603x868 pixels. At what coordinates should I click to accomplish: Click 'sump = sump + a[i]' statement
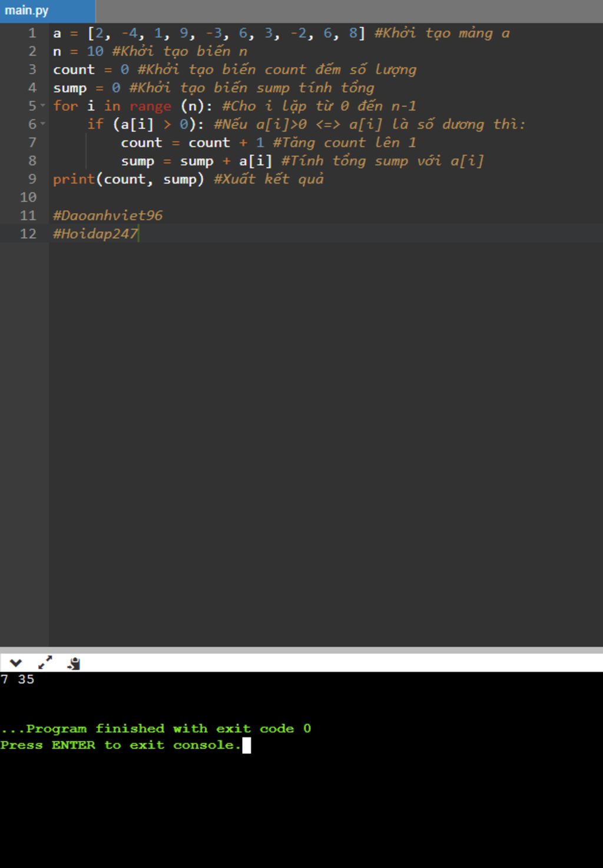pyautogui.click(x=197, y=161)
